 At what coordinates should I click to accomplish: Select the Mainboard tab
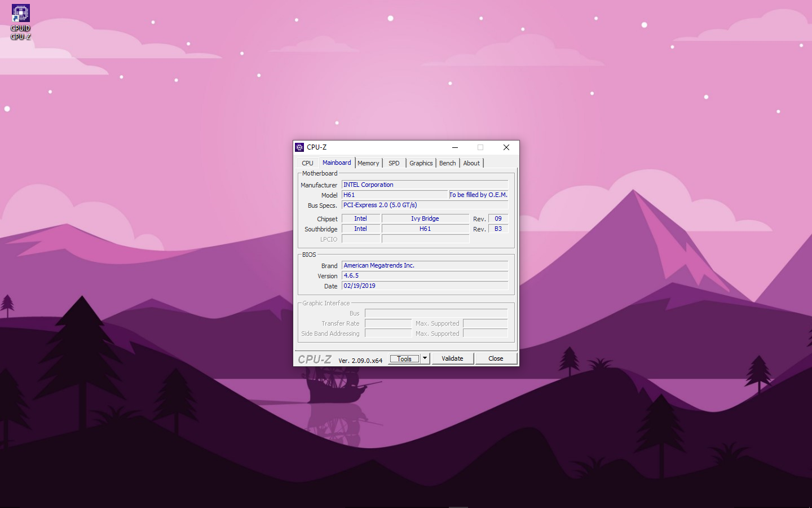click(x=337, y=163)
